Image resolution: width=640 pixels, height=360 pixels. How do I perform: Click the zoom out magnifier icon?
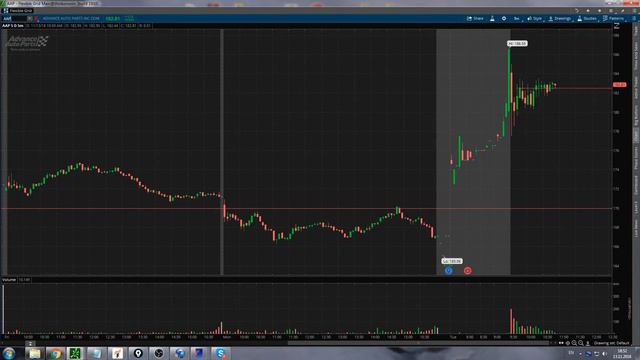pyautogui.click(x=574, y=343)
